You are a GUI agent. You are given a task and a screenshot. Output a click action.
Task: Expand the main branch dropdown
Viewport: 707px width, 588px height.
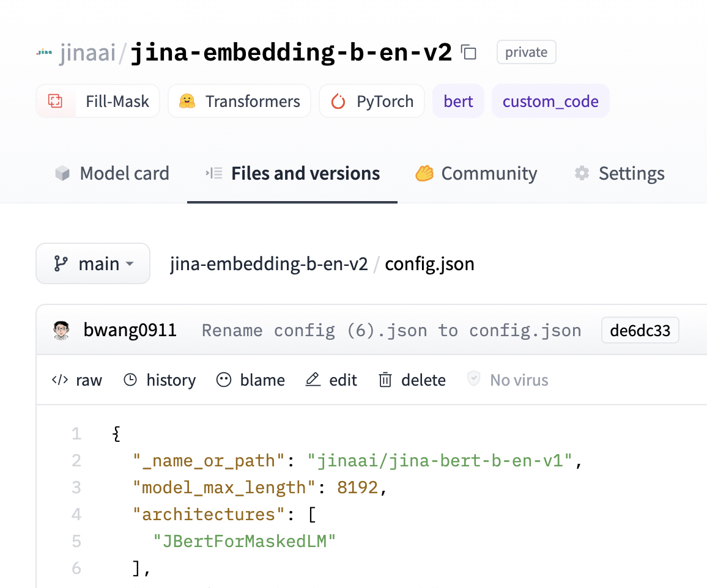point(93,263)
